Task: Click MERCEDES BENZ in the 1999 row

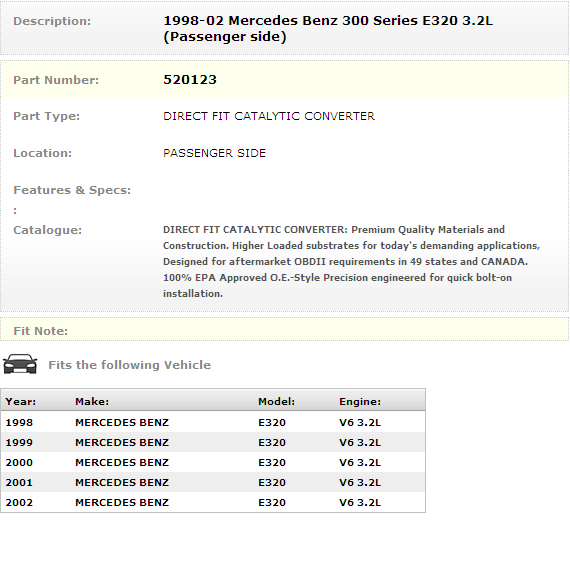Action: (122, 442)
